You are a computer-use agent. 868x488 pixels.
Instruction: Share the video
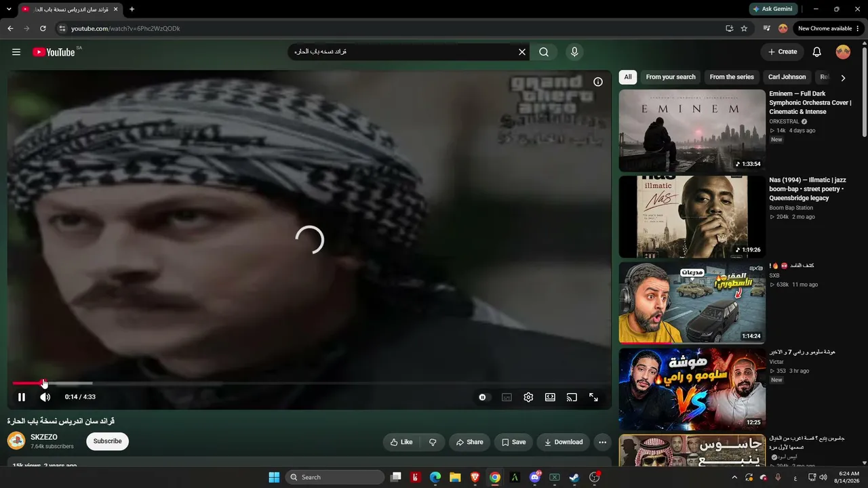pos(469,443)
